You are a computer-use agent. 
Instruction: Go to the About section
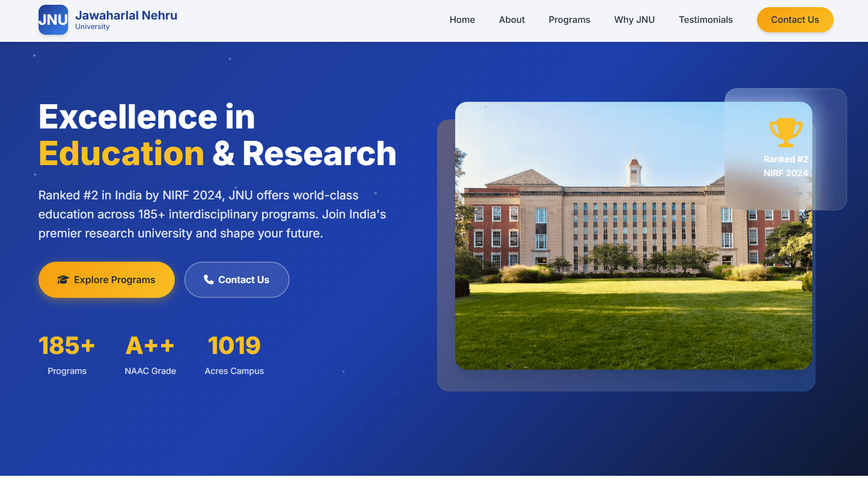511,20
